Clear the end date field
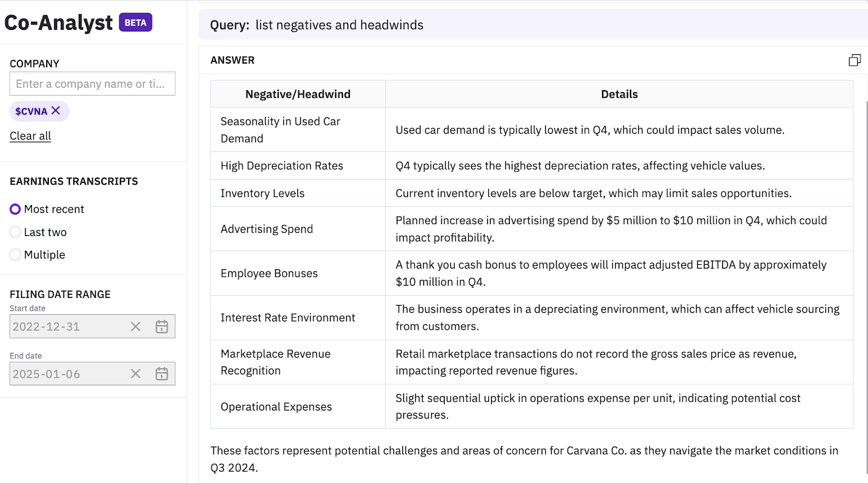Viewport: 868px width, 483px height. (136, 374)
